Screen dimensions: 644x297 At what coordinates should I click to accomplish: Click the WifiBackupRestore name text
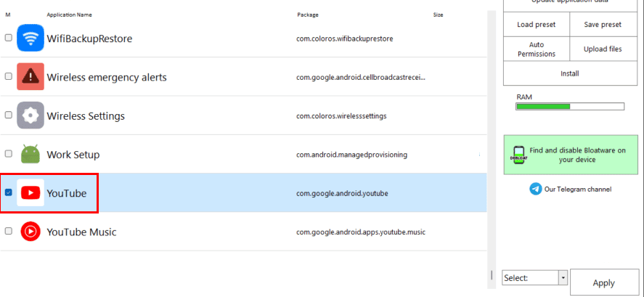pyautogui.click(x=89, y=38)
